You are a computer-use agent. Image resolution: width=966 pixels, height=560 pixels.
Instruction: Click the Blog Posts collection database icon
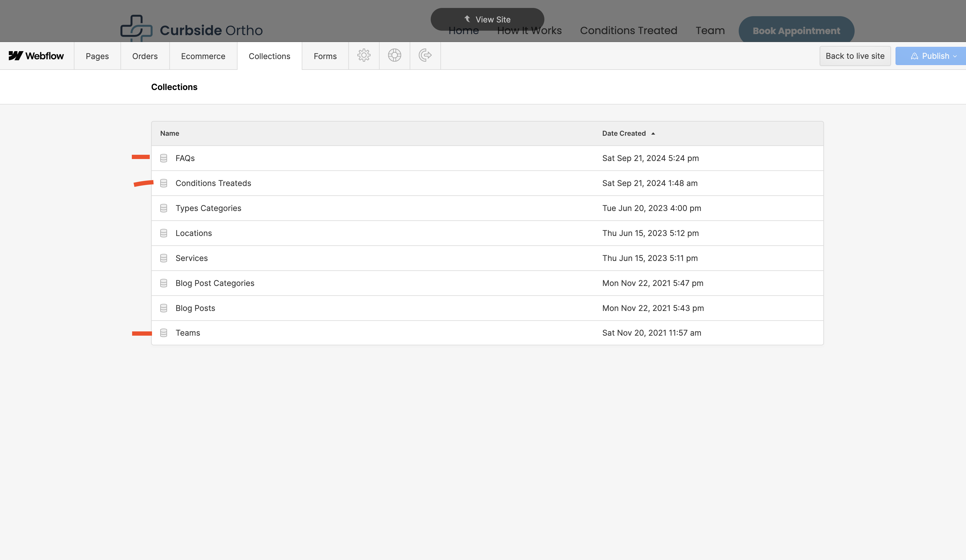coord(164,308)
